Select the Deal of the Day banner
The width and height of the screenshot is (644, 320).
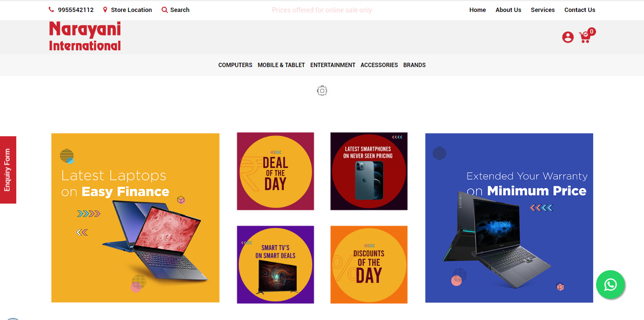275,171
